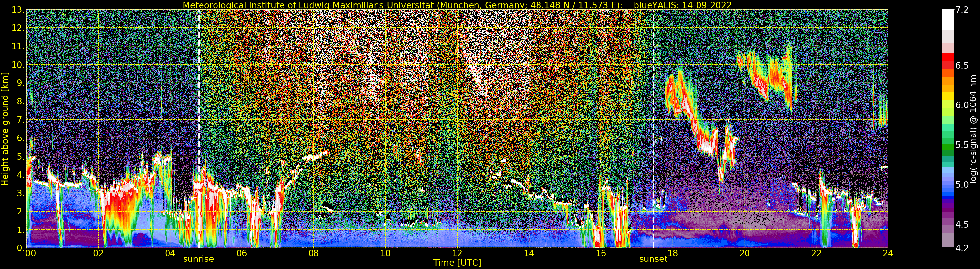Select the 'Height above ground [km]' axis label
Screen dimensions: 980x269
(5, 129)
